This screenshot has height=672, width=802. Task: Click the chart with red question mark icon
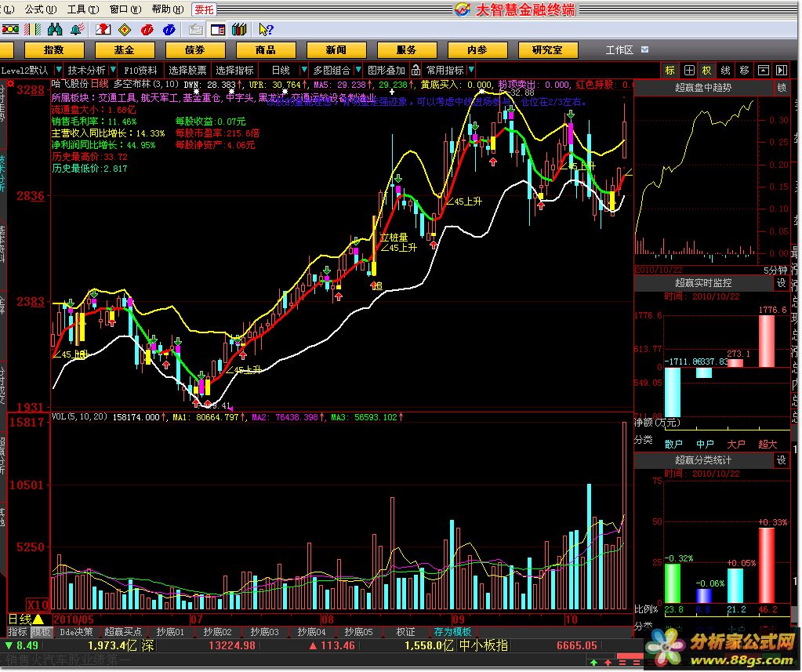(103, 30)
